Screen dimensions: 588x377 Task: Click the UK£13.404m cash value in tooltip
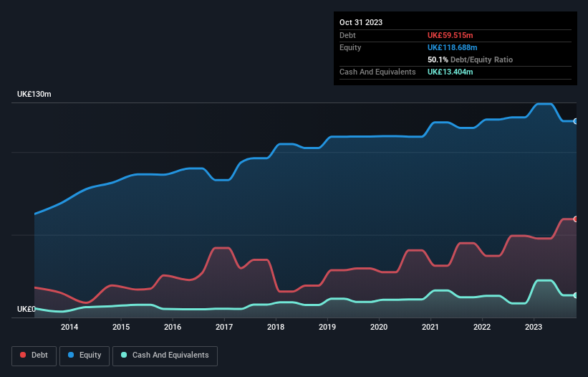[450, 72]
